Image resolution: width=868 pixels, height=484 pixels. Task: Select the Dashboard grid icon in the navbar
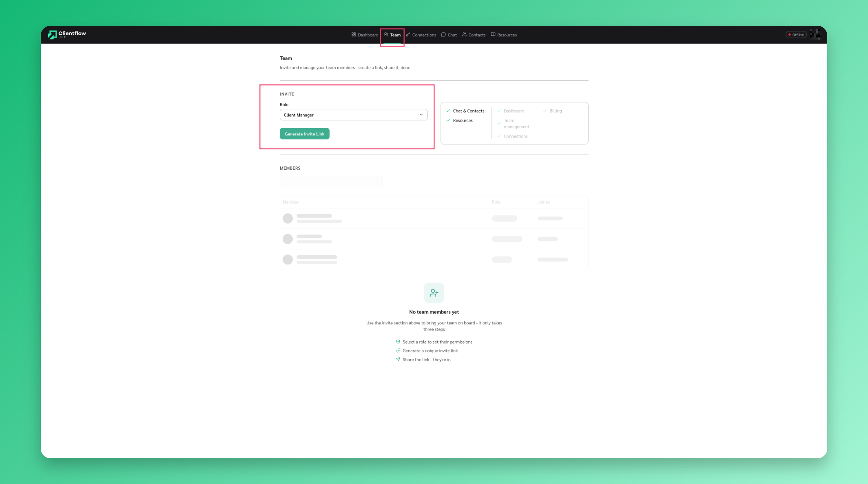tap(354, 35)
